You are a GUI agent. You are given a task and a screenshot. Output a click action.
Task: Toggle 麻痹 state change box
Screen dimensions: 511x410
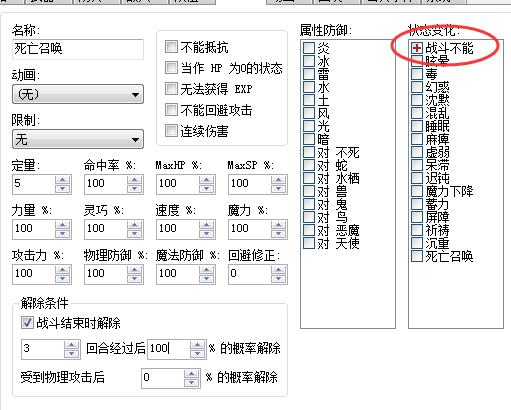pyautogui.click(x=417, y=139)
